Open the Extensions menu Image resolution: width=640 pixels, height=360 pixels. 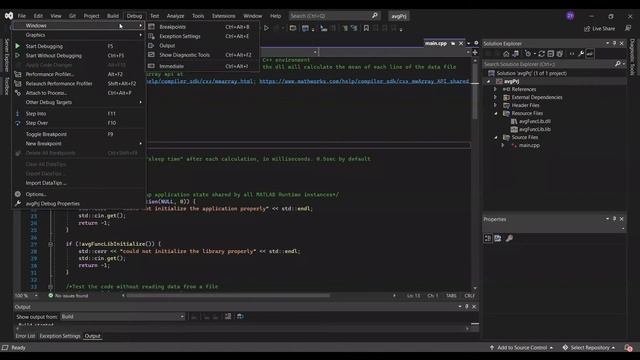click(x=223, y=16)
